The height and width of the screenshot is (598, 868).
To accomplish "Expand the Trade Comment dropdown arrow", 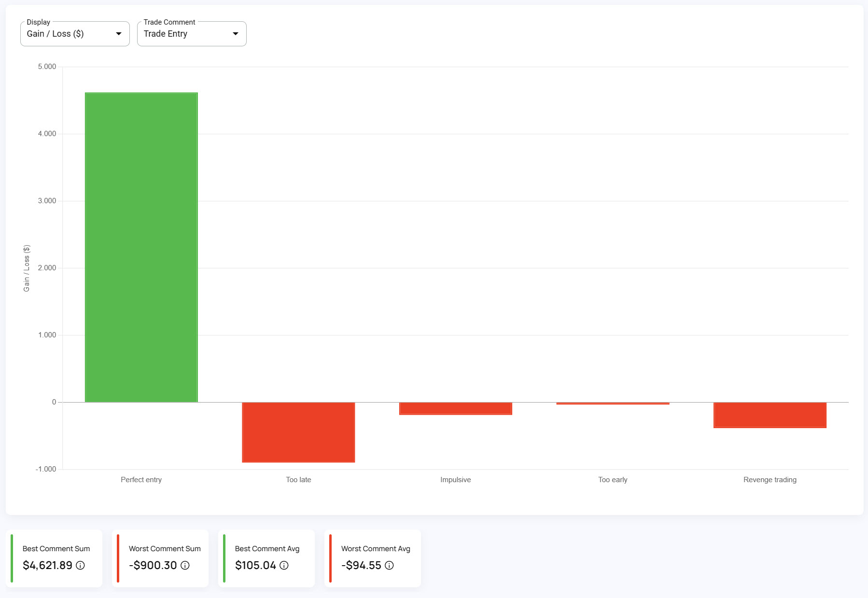I will tap(236, 34).
